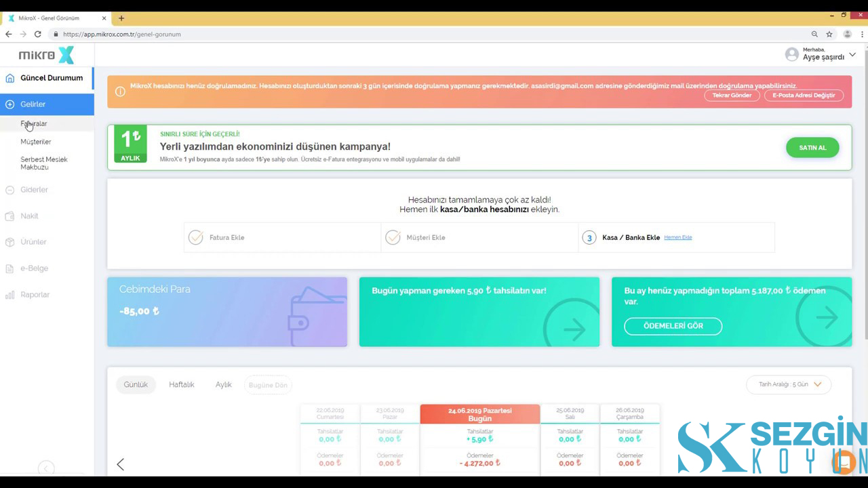Click E-Posta Adresi Değiştir button
This screenshot has width=868, height=488.
coord(804,96)
